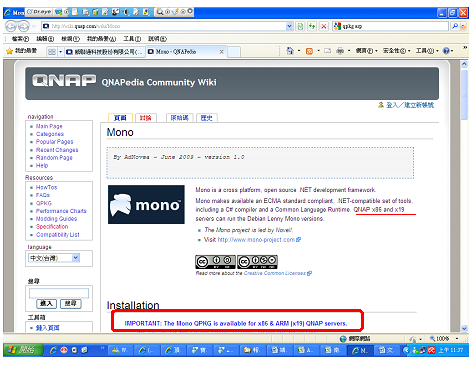
Task: Open the search provider dropdown arrow
Action: 463,26
